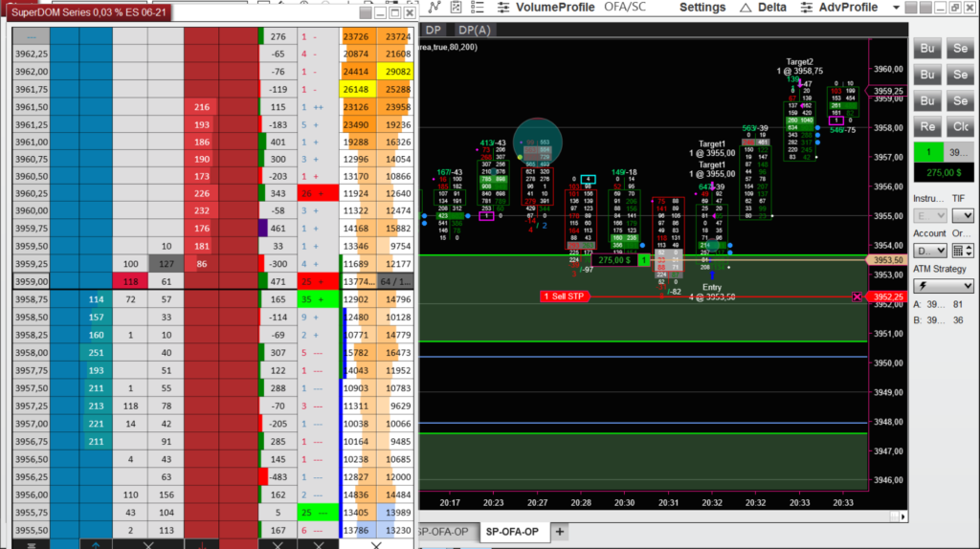
Task: Click the 127 cell at price 3959,25
Action: (x=166, y=264)
